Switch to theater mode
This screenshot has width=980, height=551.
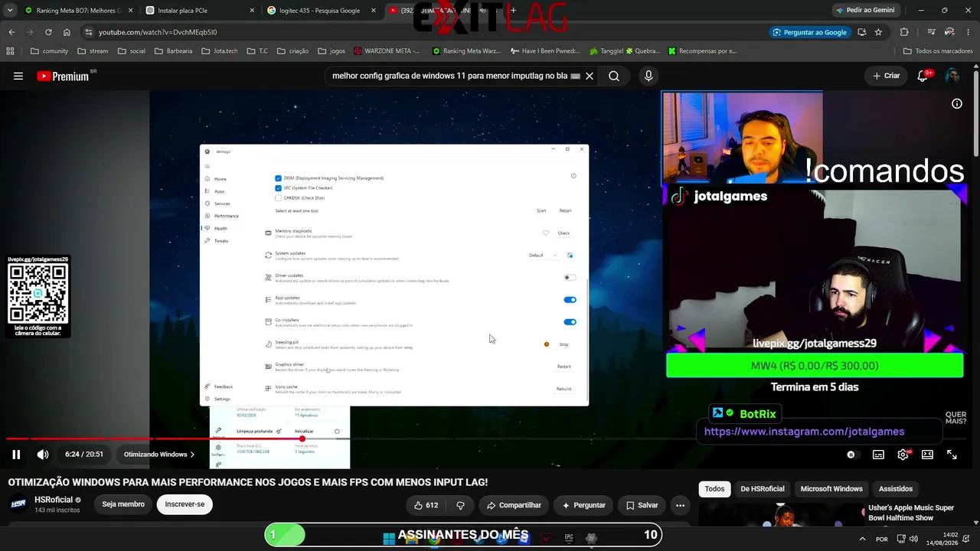click(927, 455)
